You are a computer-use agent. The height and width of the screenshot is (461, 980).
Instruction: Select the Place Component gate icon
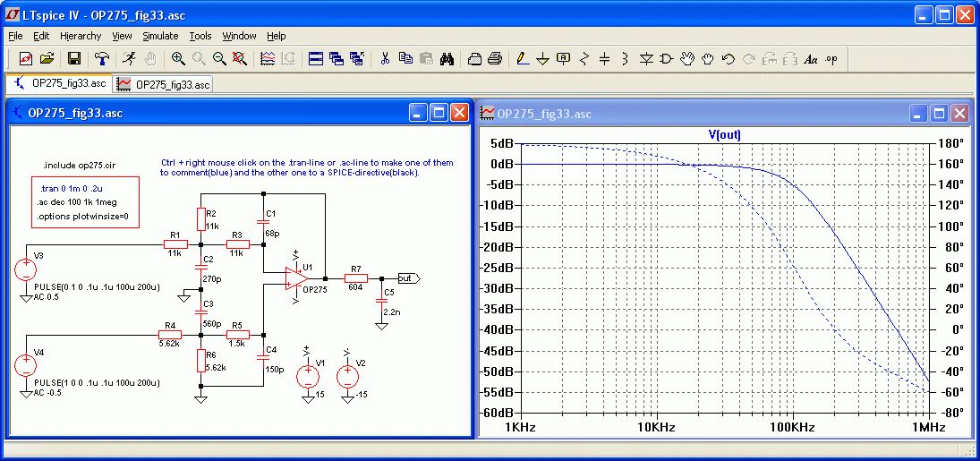[666, 59]
